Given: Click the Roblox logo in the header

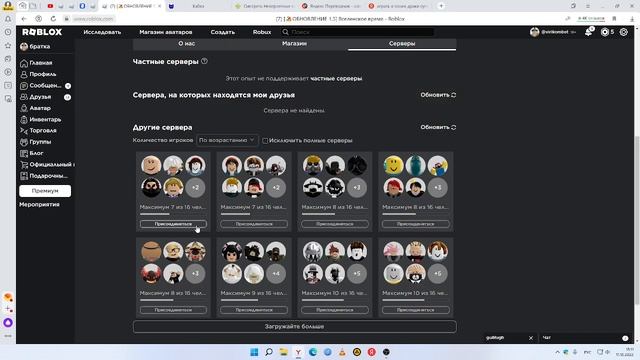Looking at the screenshot, I should [42, 32].
